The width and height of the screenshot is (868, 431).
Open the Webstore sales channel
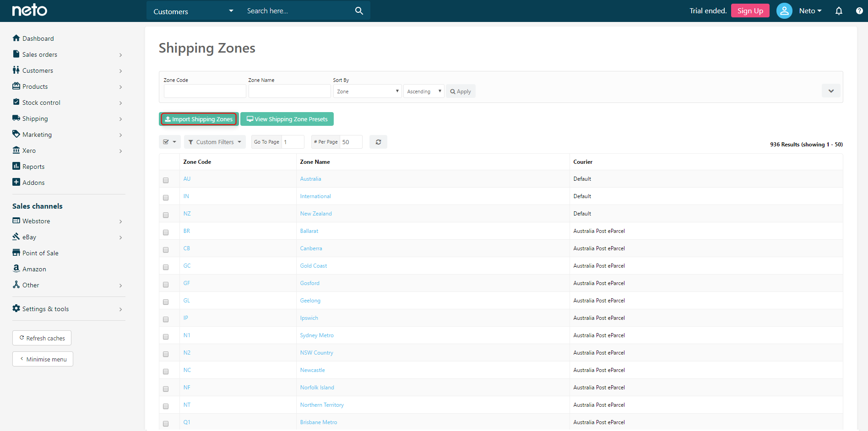pos(36,221)
